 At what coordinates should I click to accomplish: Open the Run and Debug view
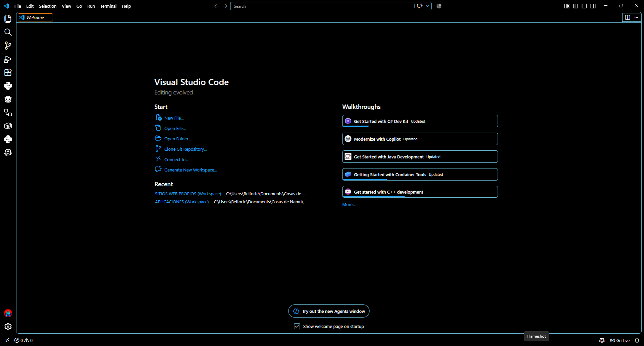[8, 59]
